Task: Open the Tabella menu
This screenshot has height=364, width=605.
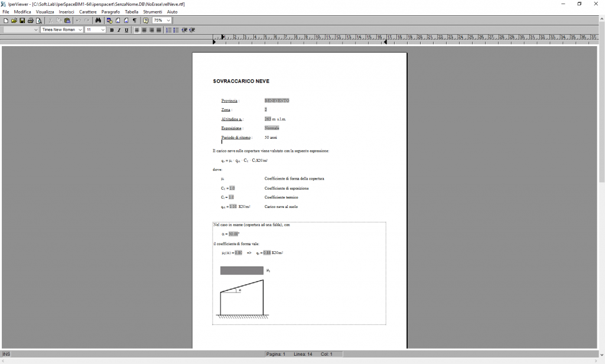Action: coord(132,12)
